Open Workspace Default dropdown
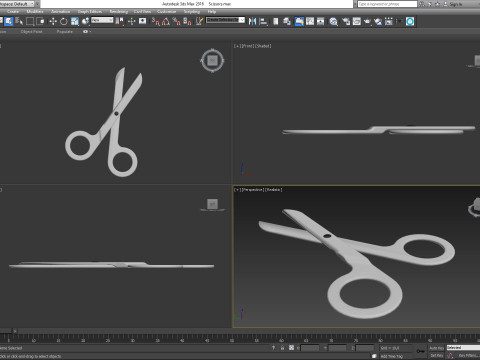 pos(17,4)
